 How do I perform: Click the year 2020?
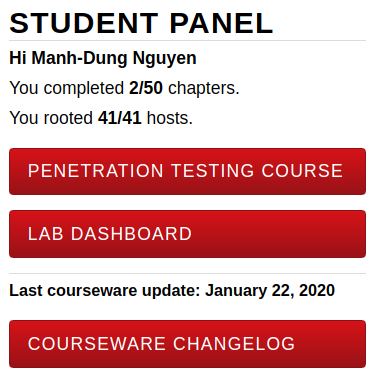pos(317,290)
